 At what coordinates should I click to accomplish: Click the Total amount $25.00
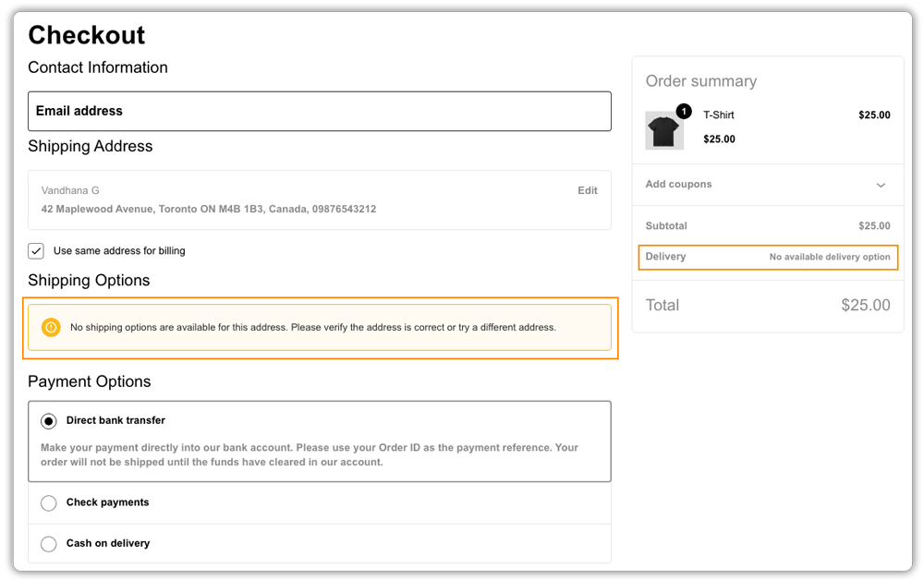coord(865,305)
